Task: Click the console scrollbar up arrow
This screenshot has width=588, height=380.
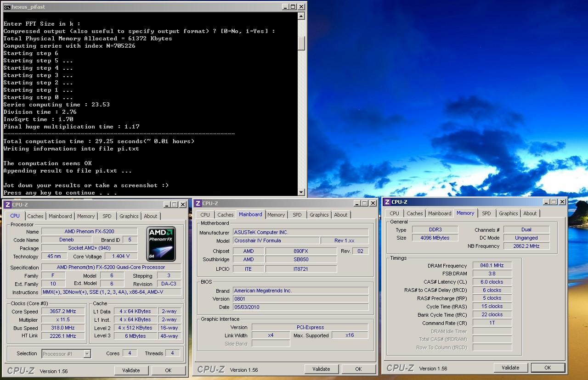Action: [x=301, y=16]
